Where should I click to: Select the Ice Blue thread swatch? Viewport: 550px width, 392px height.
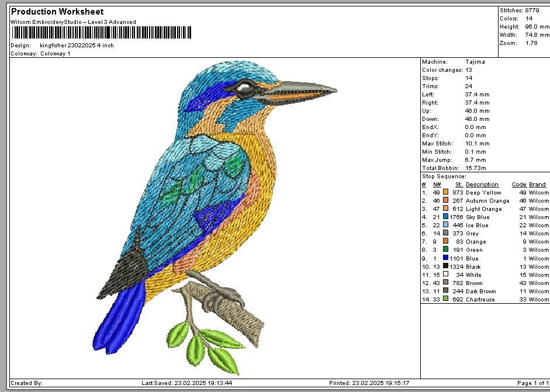[x=446, y=225]
